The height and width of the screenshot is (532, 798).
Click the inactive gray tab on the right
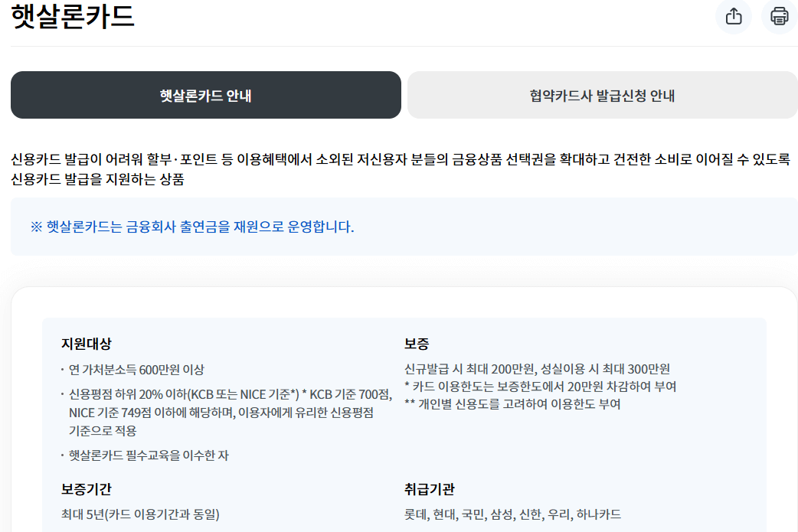[x=602, y=94]
